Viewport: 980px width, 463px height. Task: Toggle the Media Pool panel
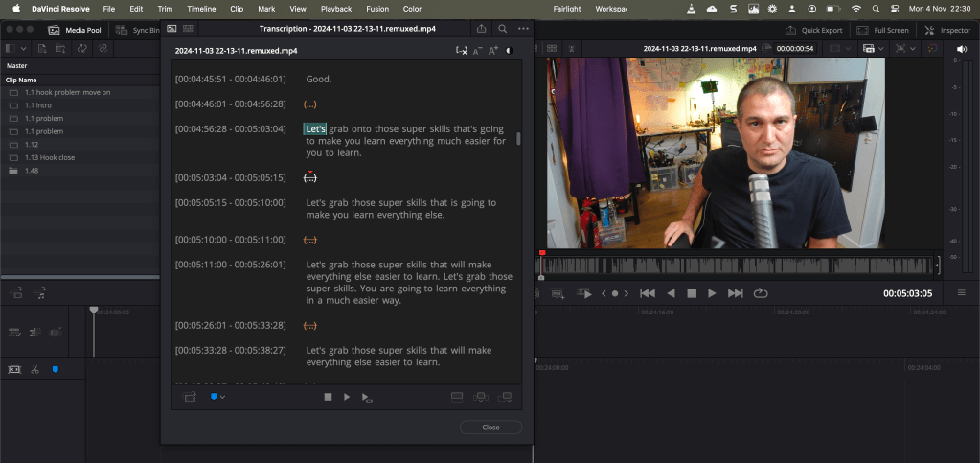(x=75, y=30)
